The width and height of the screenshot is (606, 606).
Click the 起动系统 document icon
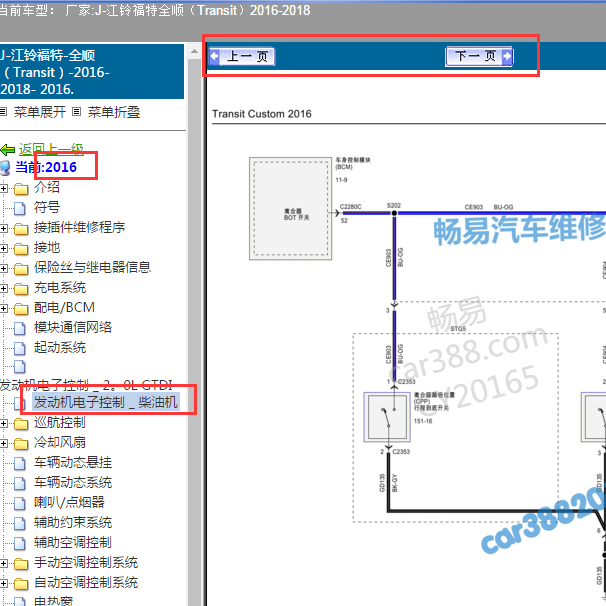coord(20,348)
